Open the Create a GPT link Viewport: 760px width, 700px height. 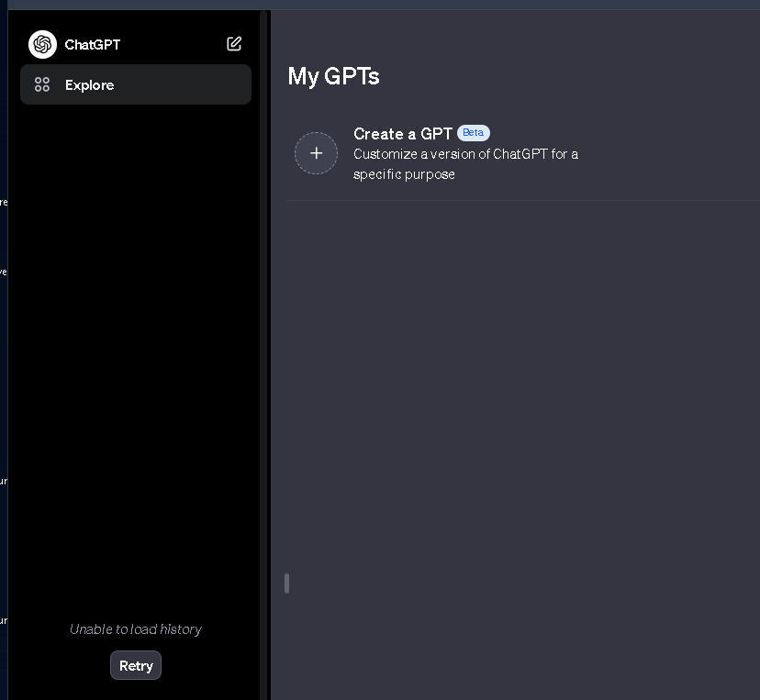403,134
